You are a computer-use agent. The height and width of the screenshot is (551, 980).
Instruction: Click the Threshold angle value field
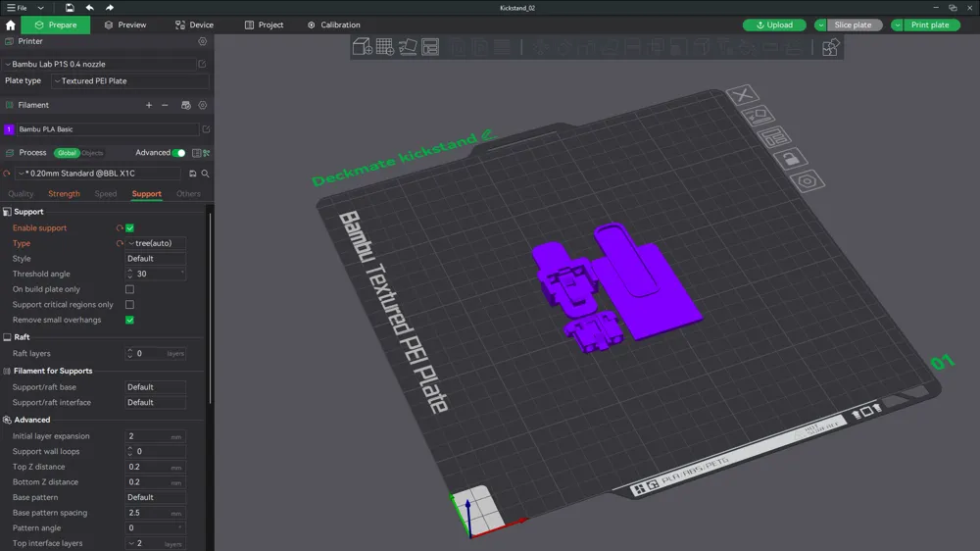(156, 274)
